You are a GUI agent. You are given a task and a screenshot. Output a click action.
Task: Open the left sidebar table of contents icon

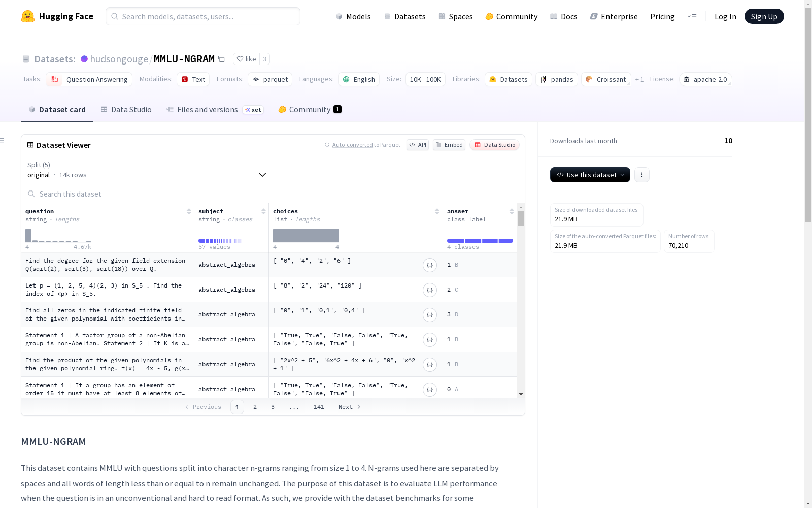(3, 140)
